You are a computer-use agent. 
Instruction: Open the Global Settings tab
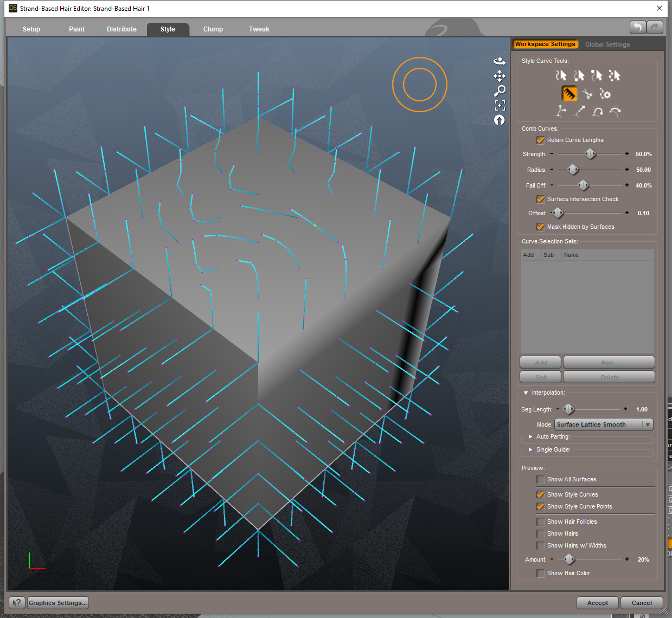(x=607, y=44)
